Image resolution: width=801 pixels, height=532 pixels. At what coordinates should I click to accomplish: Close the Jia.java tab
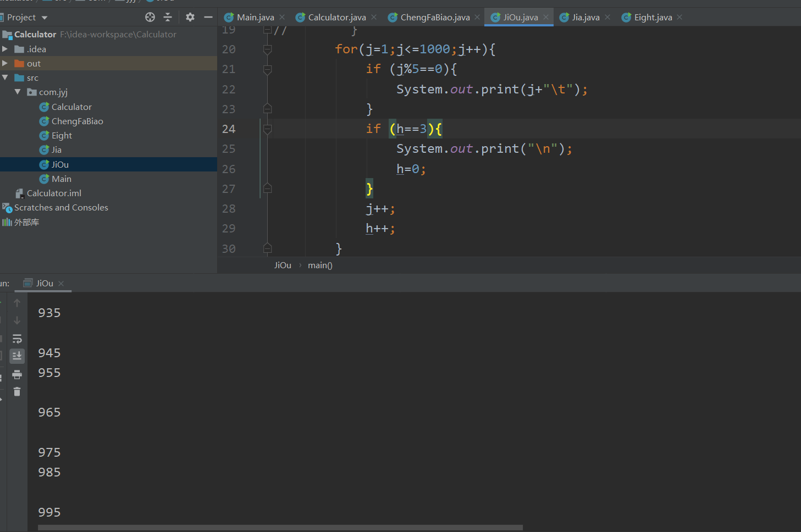(x=607, y=18)
